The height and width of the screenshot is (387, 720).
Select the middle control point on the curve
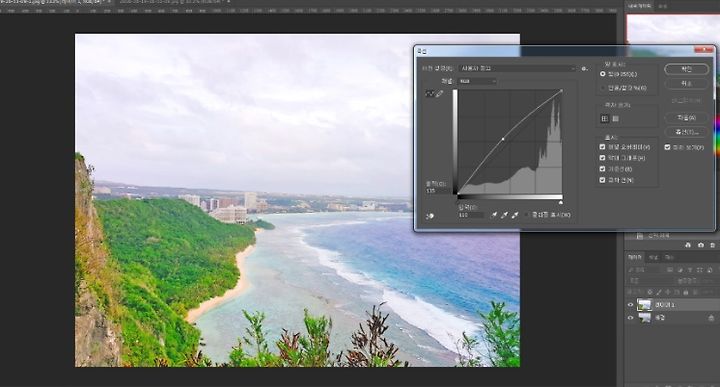click(x=503, y=139)
